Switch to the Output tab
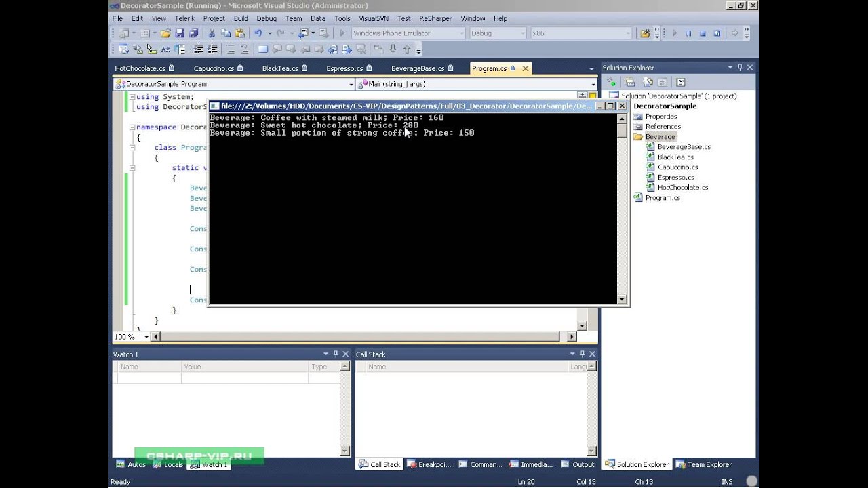 point(577,464)
